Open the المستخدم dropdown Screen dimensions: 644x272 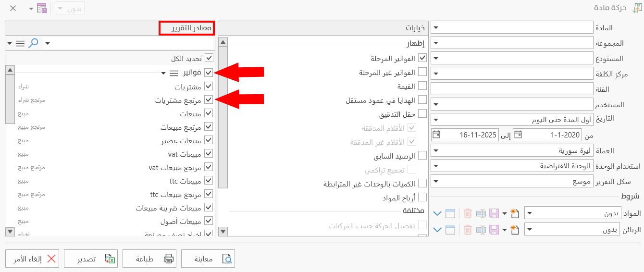point(436,104)
